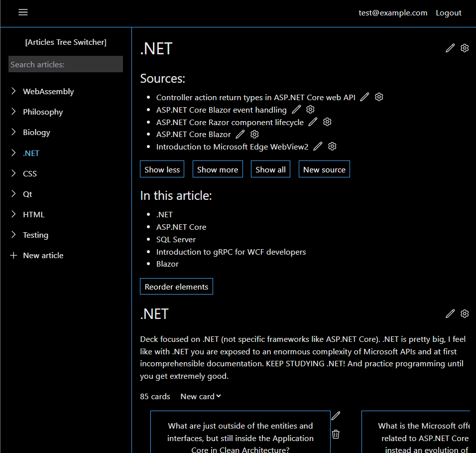Jump to gRPC for WCF developers section
Screen dimensions: 476x453
click(231, 252)
